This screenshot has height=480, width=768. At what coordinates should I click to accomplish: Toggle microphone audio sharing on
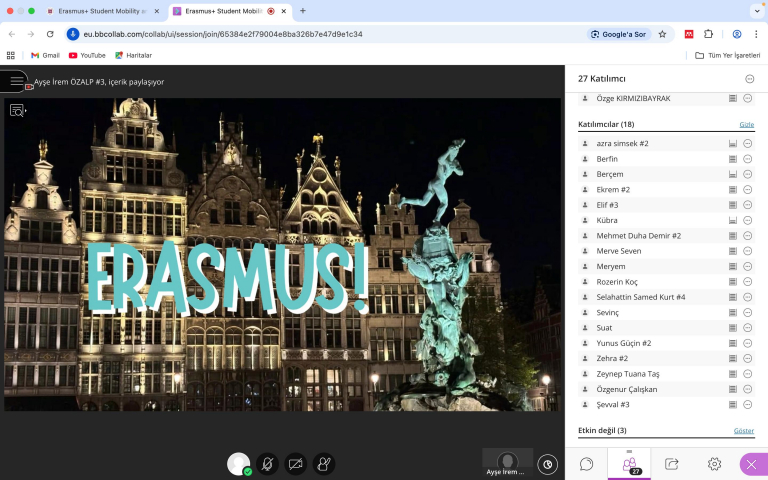267,464
